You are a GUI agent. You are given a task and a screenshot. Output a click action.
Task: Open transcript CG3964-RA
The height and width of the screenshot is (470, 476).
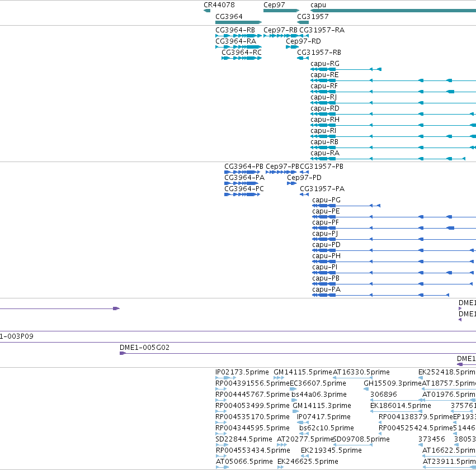(x=235, y=41)
